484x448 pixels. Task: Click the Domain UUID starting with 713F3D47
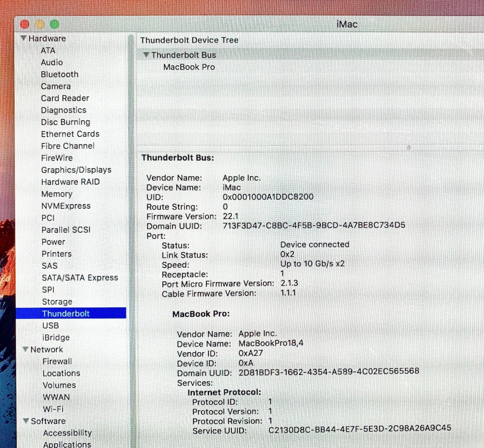tap(314, 225)
